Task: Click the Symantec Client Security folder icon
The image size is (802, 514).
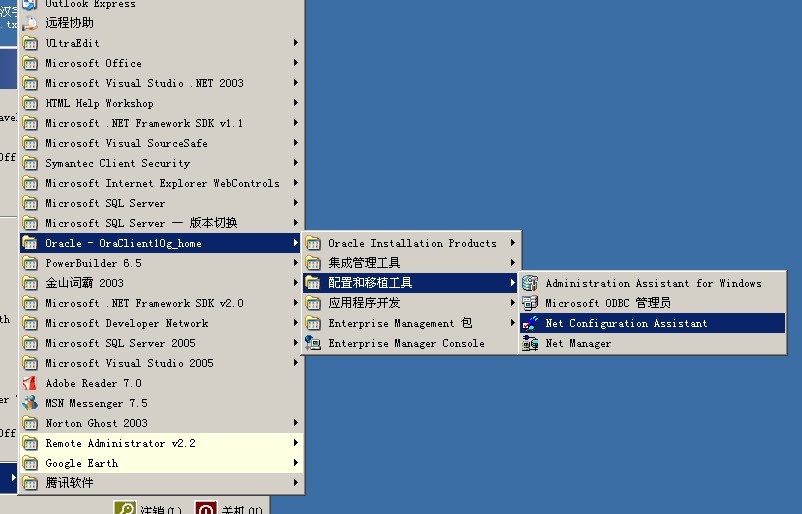Action: [x=30, y=164]
